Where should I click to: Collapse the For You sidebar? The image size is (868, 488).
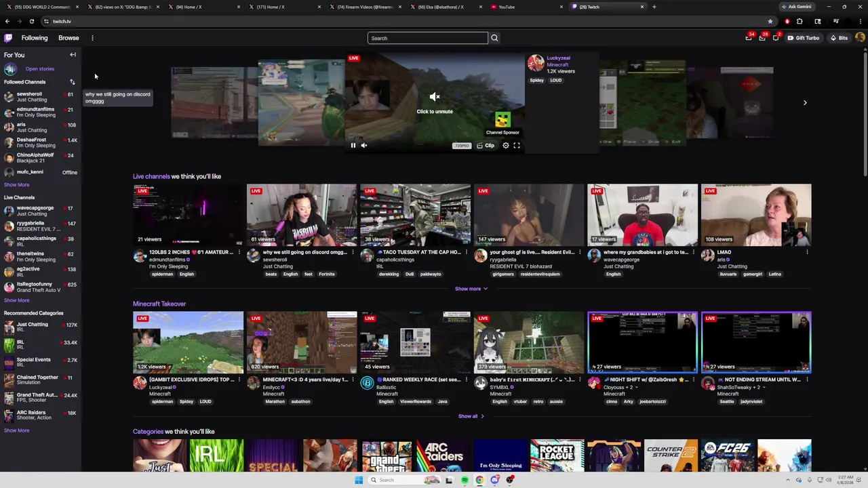pos(73,55)
